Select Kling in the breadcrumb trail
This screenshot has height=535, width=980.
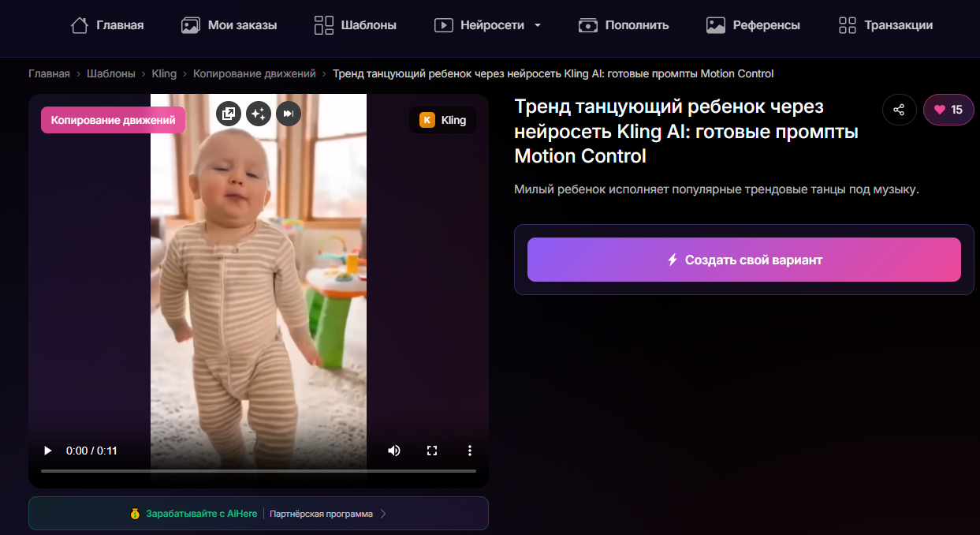(x=163, y=73)
